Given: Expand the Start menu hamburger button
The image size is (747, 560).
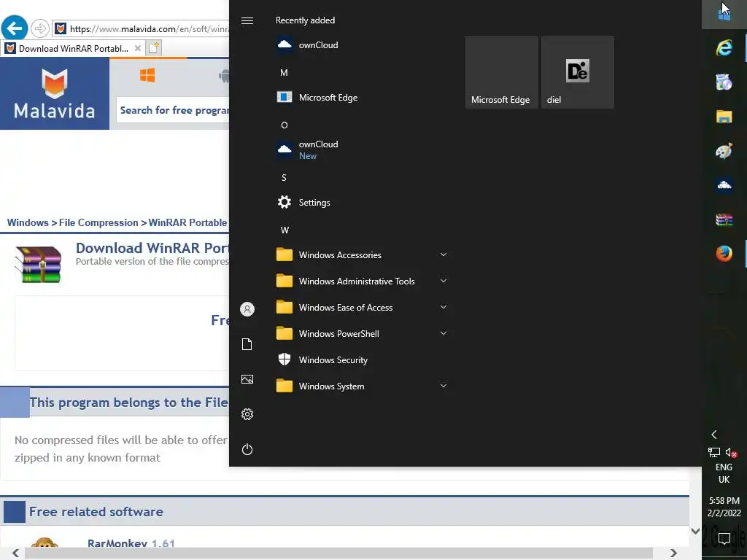Looking at the screenshot, I should (247, 20).
